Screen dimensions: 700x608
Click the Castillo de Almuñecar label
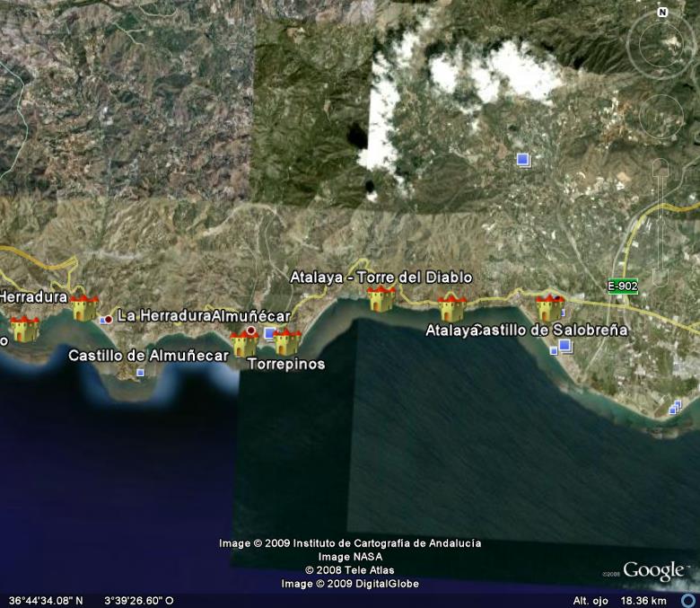point(148,356)
